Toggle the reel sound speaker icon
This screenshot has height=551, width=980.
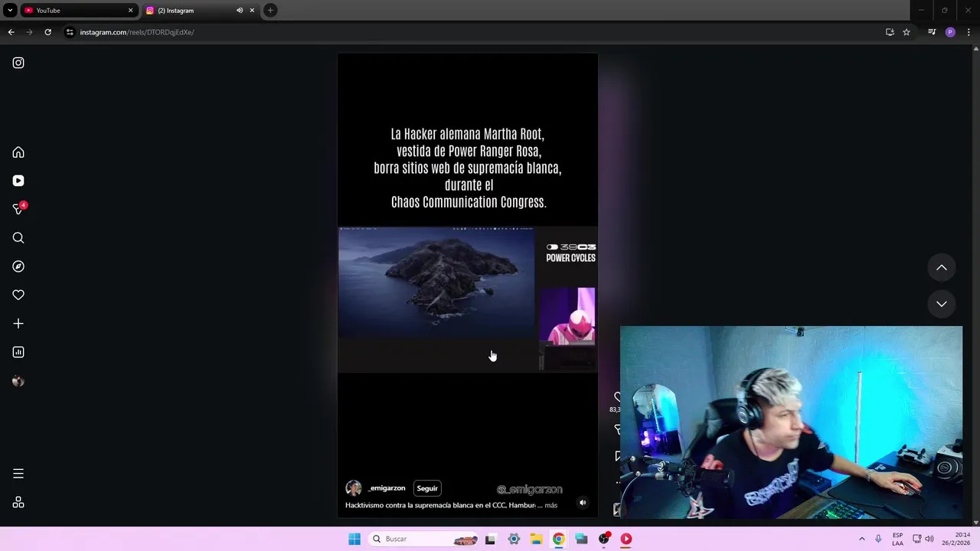(x=583, y=503)
